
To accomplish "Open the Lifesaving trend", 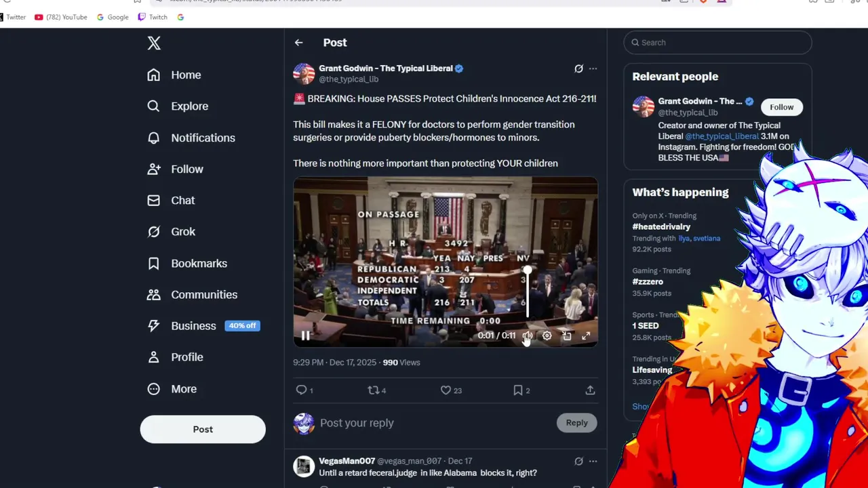I will pyautogui.click(x=652, y=370).
